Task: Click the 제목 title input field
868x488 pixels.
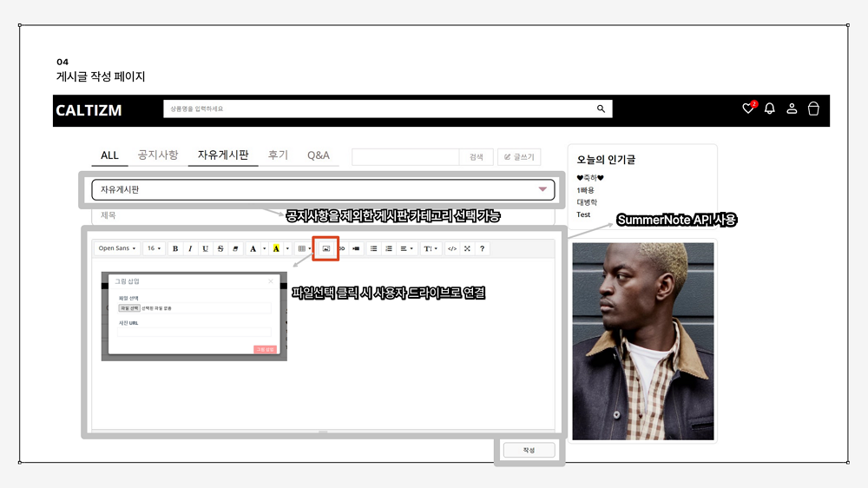Action: coord(323,215)
